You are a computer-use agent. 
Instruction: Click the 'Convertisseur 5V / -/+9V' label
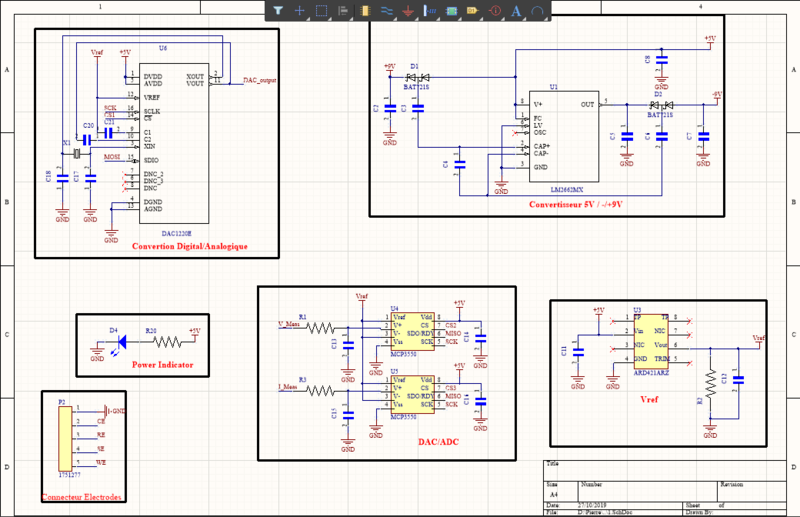click(575, 204)
